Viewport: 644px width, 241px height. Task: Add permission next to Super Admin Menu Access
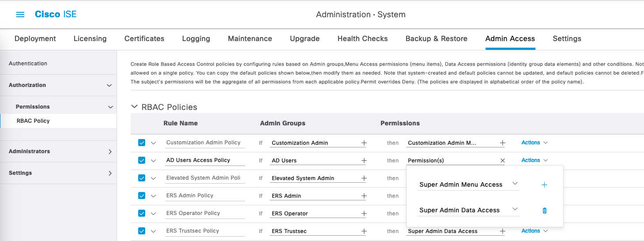[544, 185]
